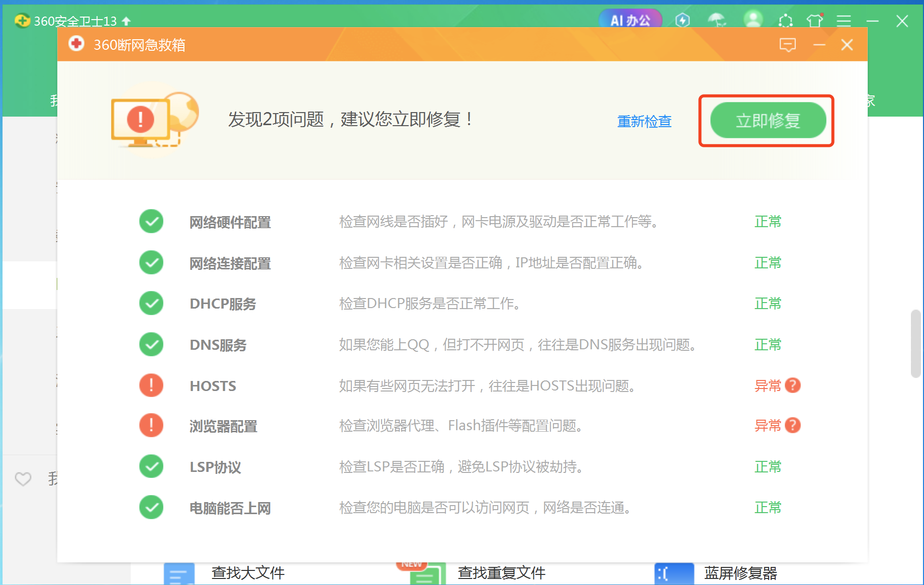Viewport: 924px width, 585px height.
Task: Open the user avatar in 360安全卫士
Action: coord(753,20)
